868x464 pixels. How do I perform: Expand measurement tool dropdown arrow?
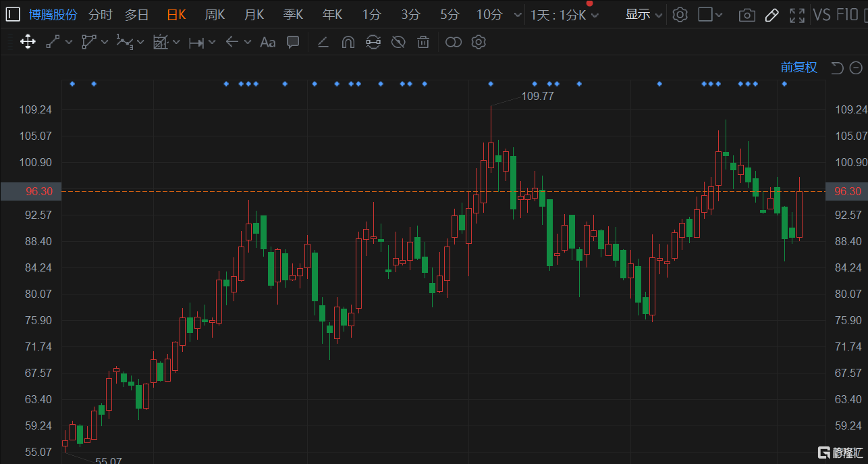pos(176,43)
